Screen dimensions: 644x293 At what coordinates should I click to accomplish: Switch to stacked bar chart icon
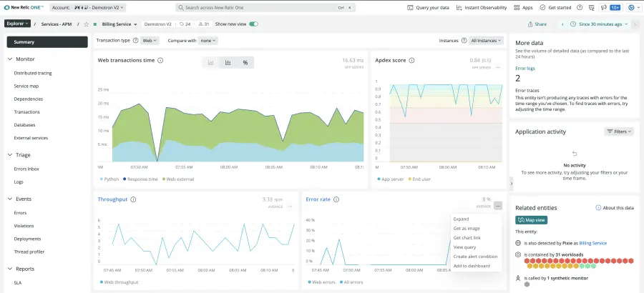(x=228, y=62)
